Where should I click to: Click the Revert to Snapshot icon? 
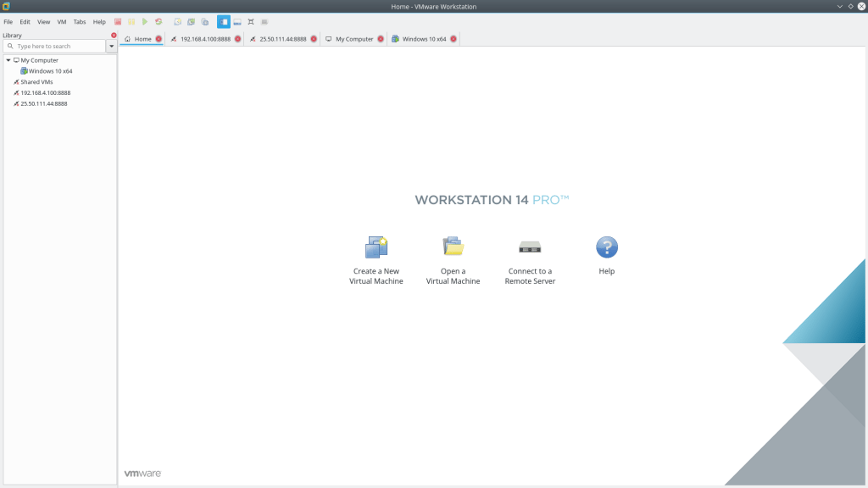click(191, 21)
